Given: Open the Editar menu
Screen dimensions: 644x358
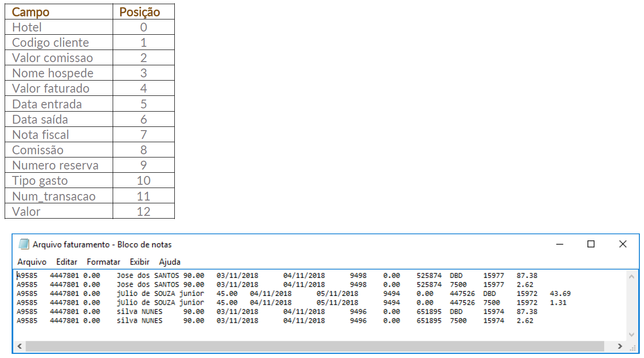Looking at the screenshot, I should pos(67,262).
